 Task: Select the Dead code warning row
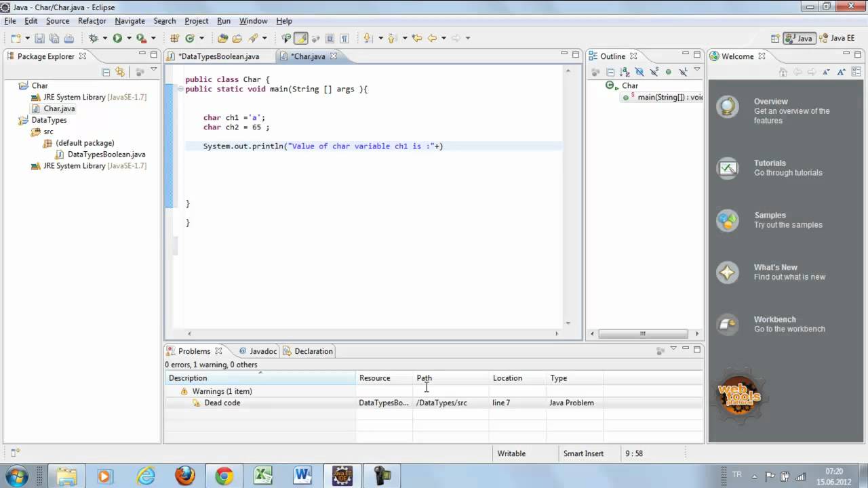click(433, 403)
